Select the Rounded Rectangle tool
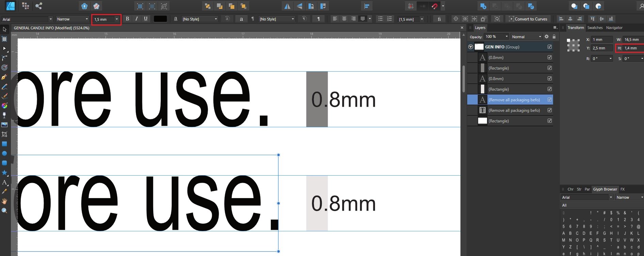The width and height of the screenshot is (644, 256). (4, 163)
